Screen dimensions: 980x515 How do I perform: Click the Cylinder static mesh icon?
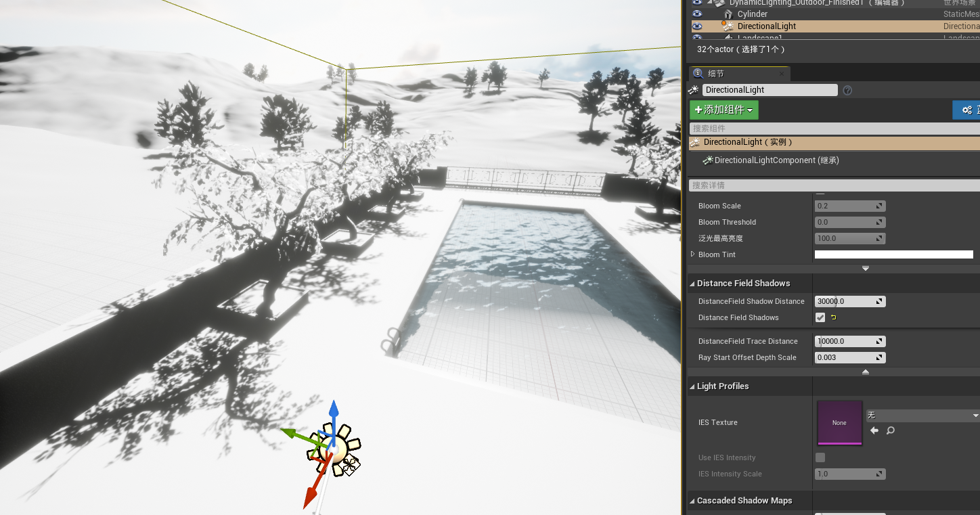728,14
